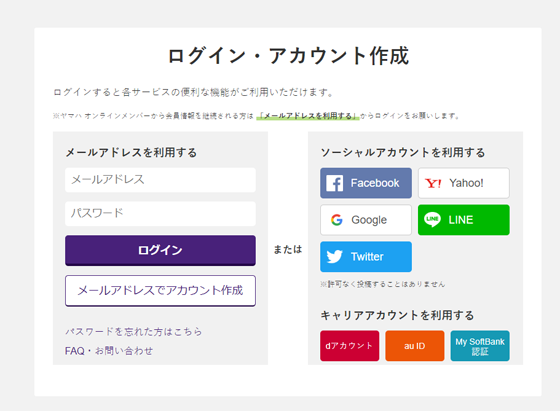The image size is (560, 411).
Task: Click highlighted 「メールアドレスを利用する」 link
Action: (308, 116)
